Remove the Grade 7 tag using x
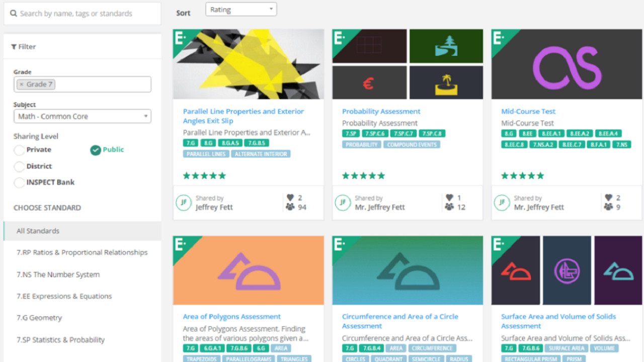Image resolution: width=644 pixels, height=362 pixels. pyautogui.click(x=22, y=84)
